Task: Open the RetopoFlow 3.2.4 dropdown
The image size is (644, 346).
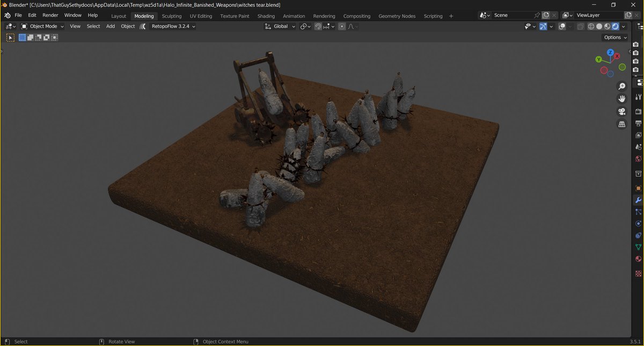Action: pyautogui.click(x=173, y=26)
